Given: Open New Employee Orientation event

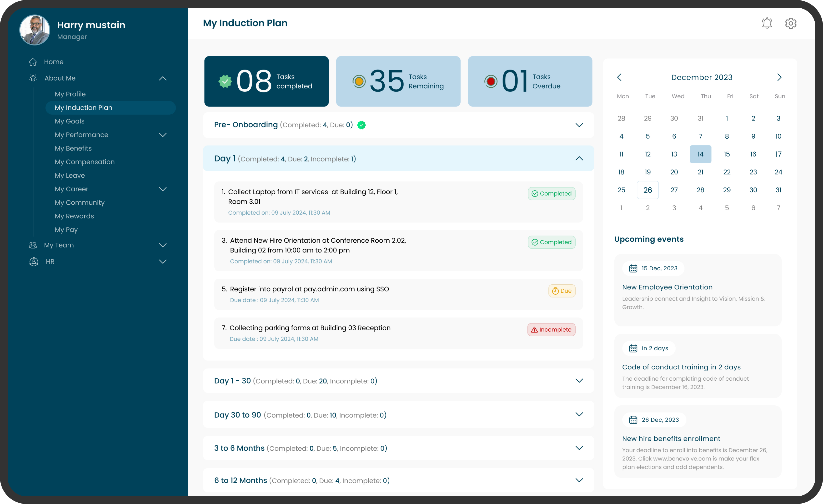Looking at the screenshot, I should [698, 290].
